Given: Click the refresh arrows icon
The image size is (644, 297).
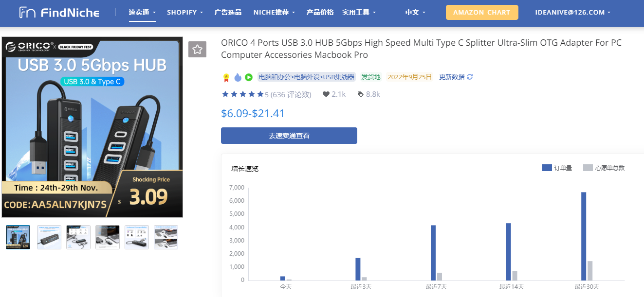Looking at the screenshot, I should click(x=470, y=77).
